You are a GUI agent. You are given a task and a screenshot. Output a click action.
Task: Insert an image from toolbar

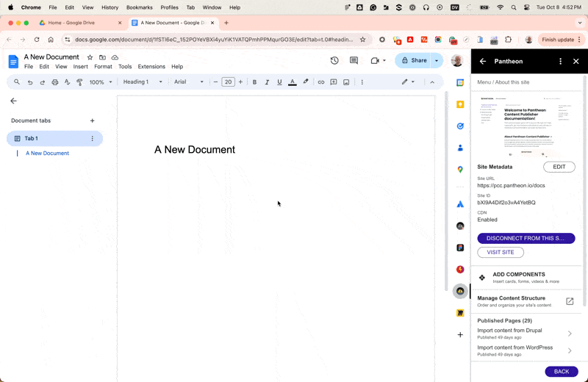346,82
